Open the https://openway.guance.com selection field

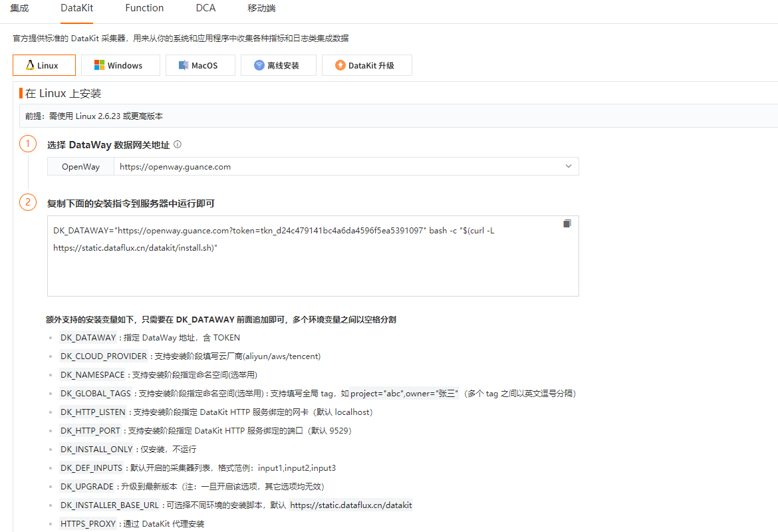pyautogui.click(x=346, y=166)
